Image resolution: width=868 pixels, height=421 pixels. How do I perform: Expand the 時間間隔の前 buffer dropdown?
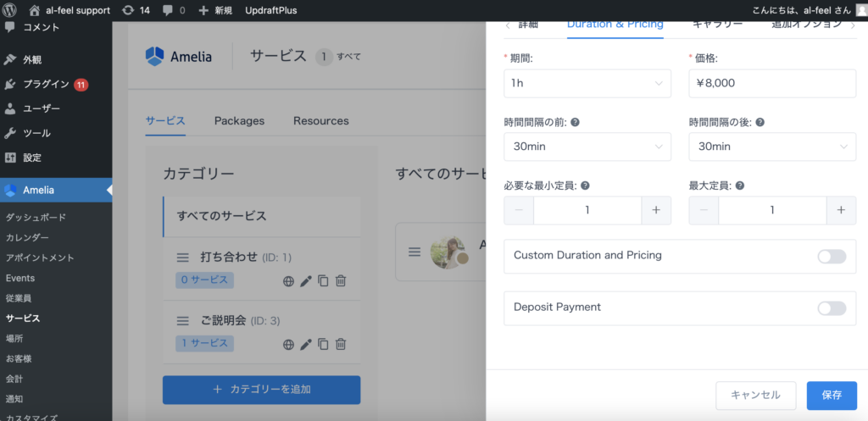587,147
